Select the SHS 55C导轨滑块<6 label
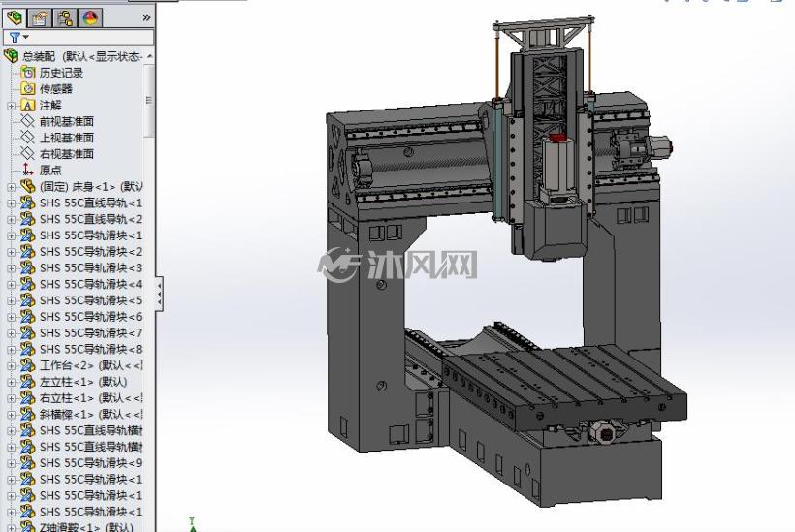This screenshot has width=795, height=532. click(91, 317)
